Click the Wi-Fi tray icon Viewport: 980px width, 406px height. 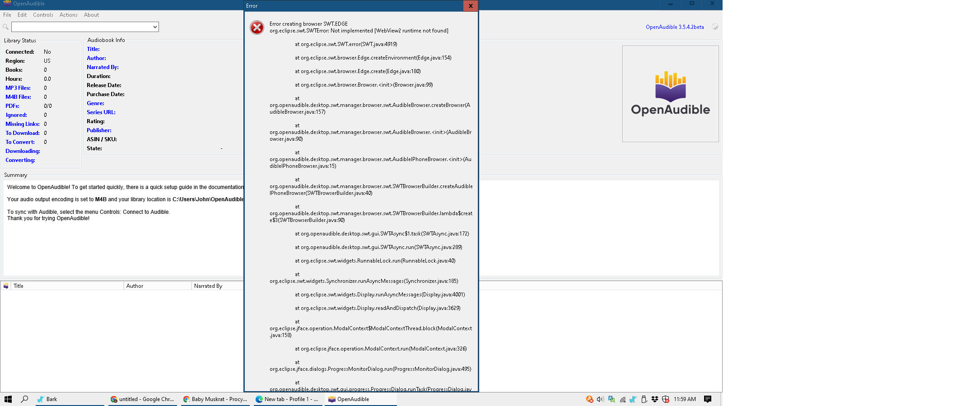[x=622, y=399]
